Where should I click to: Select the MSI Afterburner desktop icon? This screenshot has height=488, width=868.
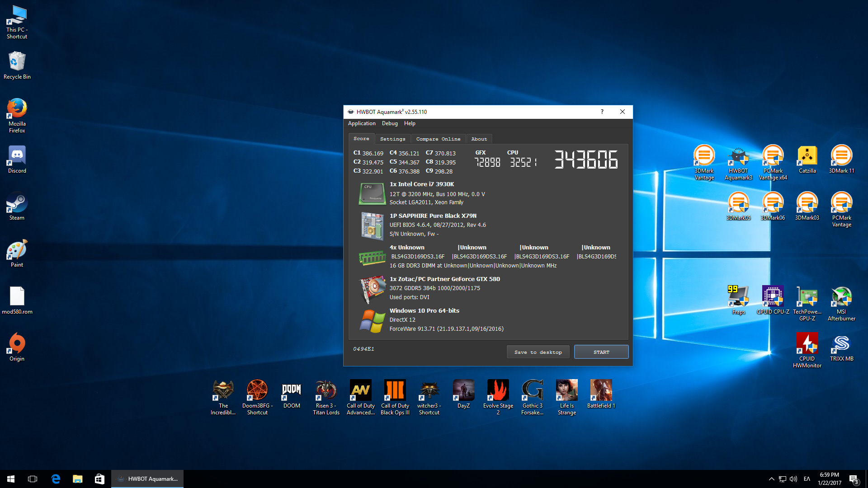click(x=841, y=303)
